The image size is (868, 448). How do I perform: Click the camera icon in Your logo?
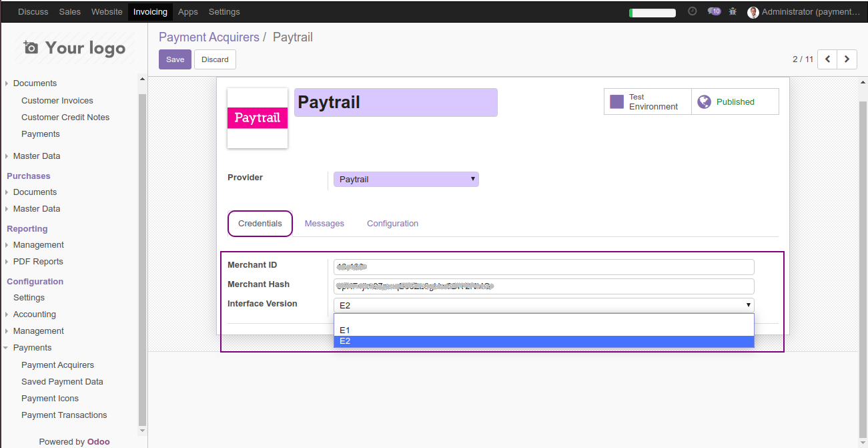tap(31, 47)
